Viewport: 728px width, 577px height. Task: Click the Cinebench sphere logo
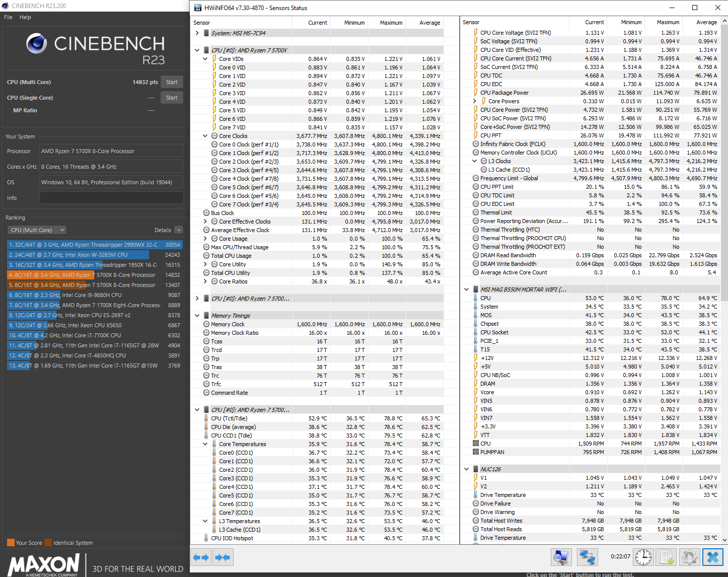36,44
